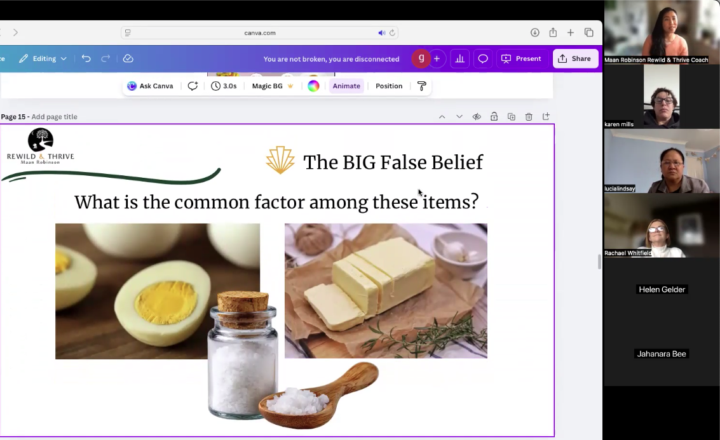The height and width of the screenshot is (440, 720).
Task: Add collaborator with the plus circle icon
Action: 437,59
